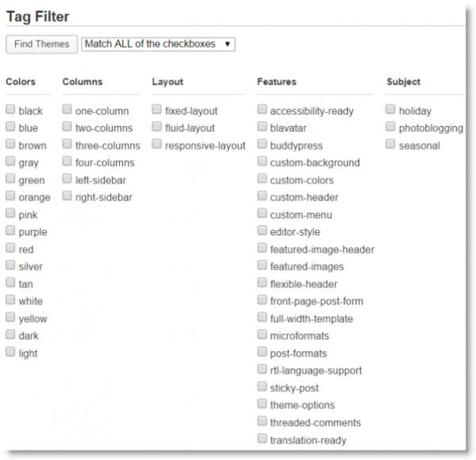Tick the light color checkbox
This screenshot has height=460, width=476.
(x=10, y=351)
